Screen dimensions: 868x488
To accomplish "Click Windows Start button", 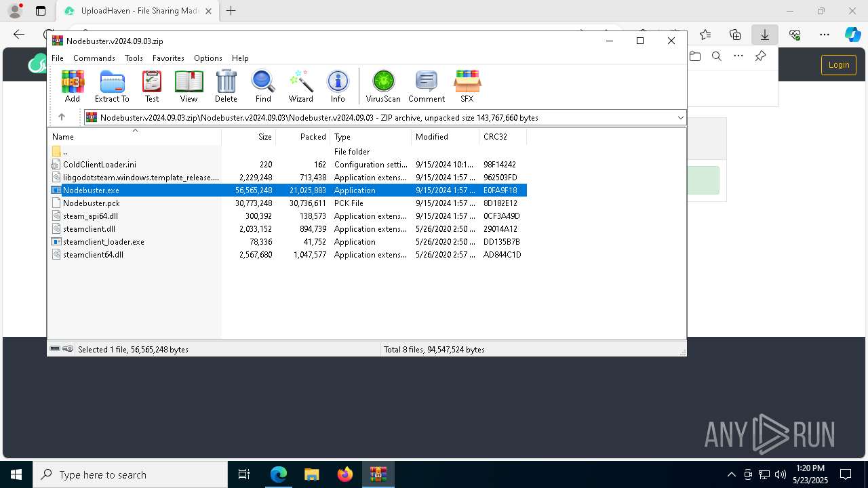I will 16,474.
